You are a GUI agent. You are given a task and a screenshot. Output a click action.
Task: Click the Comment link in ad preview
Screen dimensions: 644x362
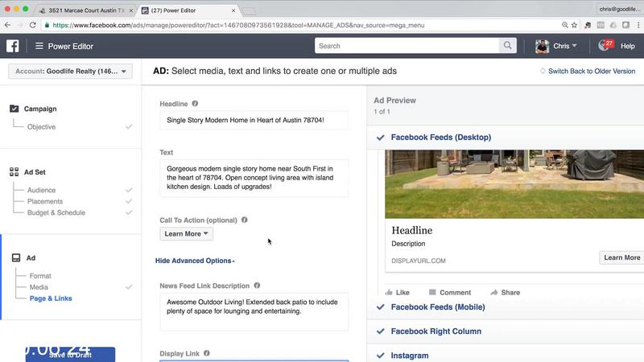coord(455,292)
